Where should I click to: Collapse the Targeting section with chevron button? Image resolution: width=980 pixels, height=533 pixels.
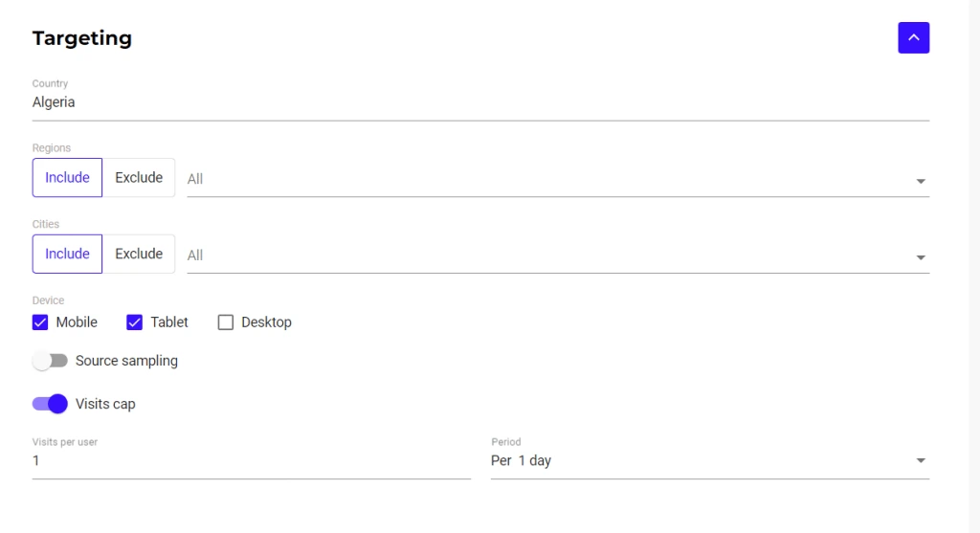pyautogui.click(x=913, y=37)
